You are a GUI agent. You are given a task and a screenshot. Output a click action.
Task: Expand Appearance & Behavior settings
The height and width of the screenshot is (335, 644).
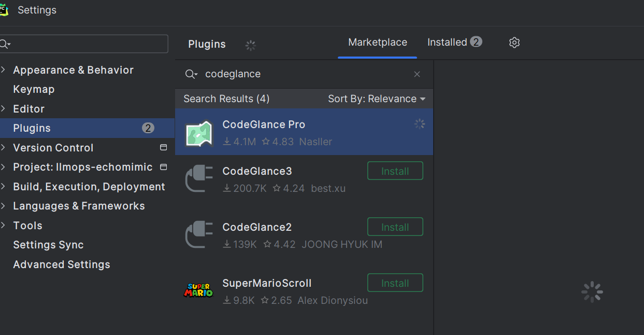click(x=3, y=70)
